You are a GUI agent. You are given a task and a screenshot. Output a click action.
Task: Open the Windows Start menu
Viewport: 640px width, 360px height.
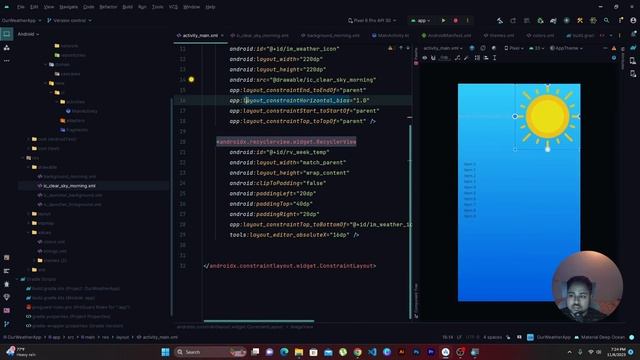tap(165, 352)
